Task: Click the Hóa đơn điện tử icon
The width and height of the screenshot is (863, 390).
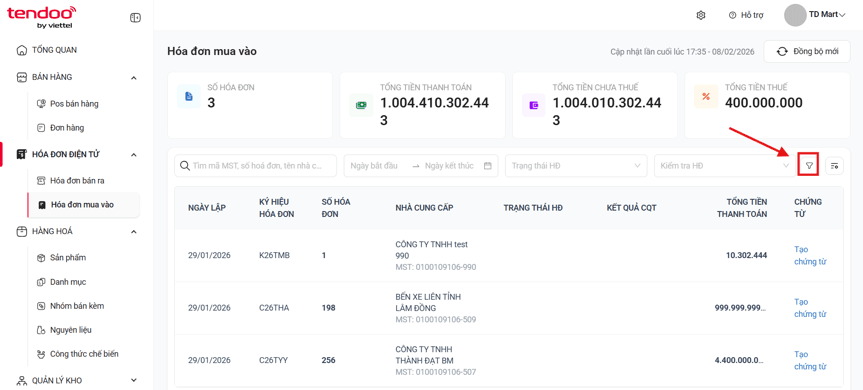Action: click(x=21, y=154)
